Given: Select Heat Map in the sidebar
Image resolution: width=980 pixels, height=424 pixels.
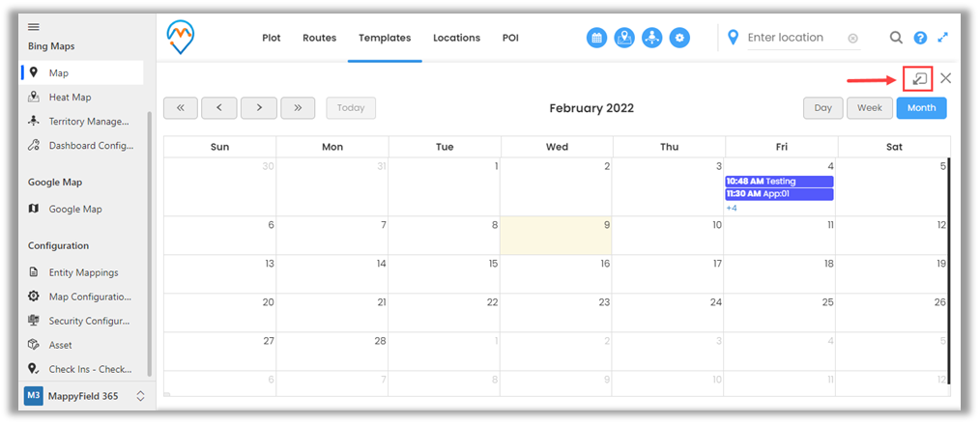Looking at the screenshot, I should coord(70,97).
